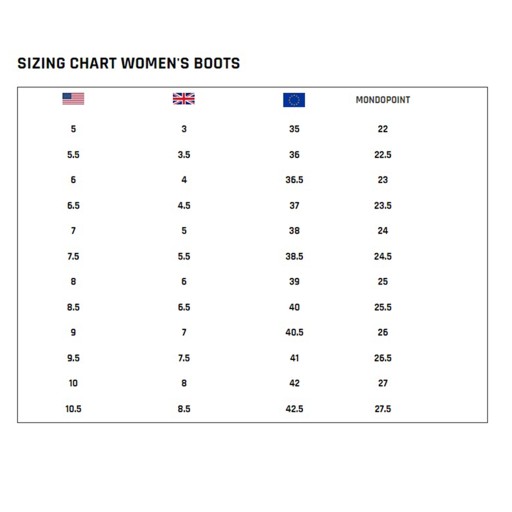
Task: Click Mondopoint size 26.5
Action: pyautogui.click(x=383, y=358)
